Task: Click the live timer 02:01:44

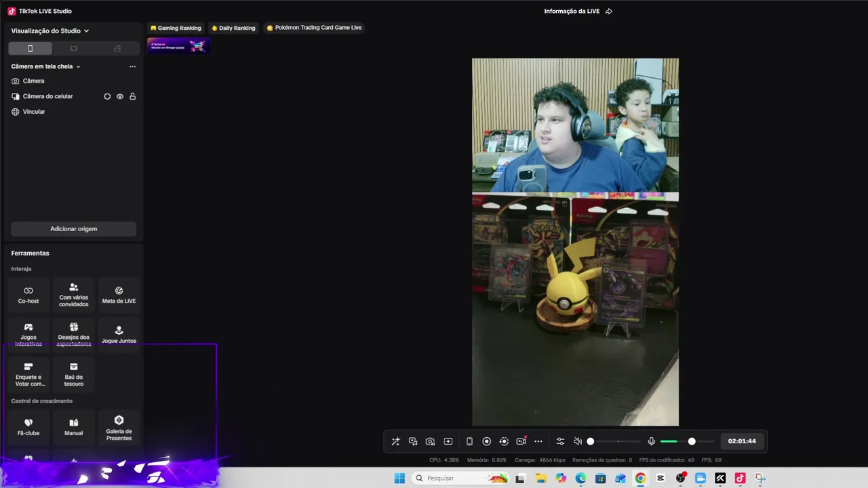Action: (x=742, y=441)
